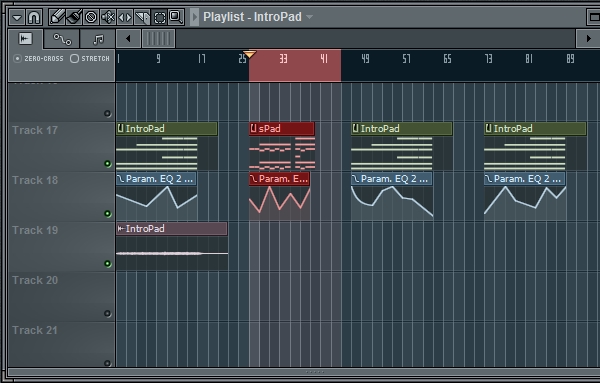Select the brush Paint tool
The image size is (600, 383).
point(74,17)
